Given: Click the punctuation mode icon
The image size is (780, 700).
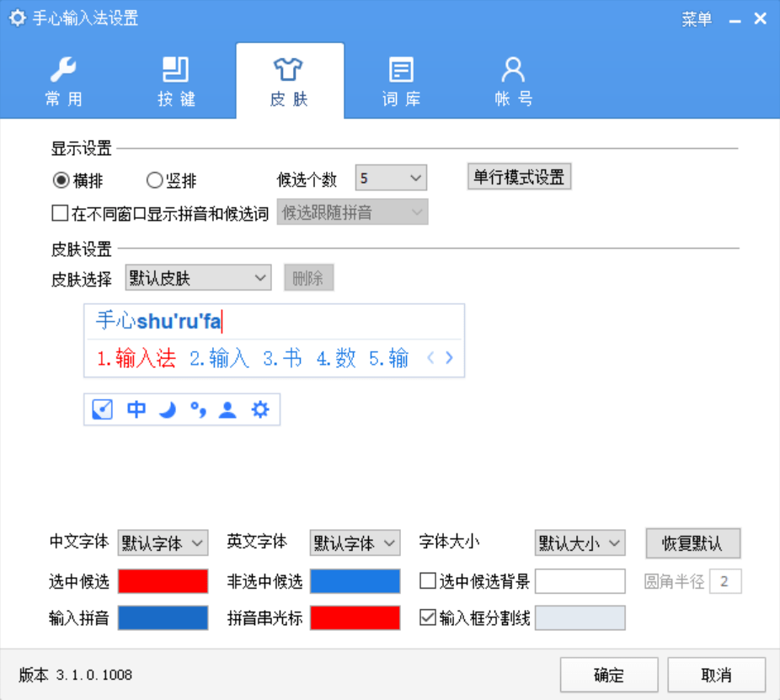Looking at the screenshot, I should (198, 410).
